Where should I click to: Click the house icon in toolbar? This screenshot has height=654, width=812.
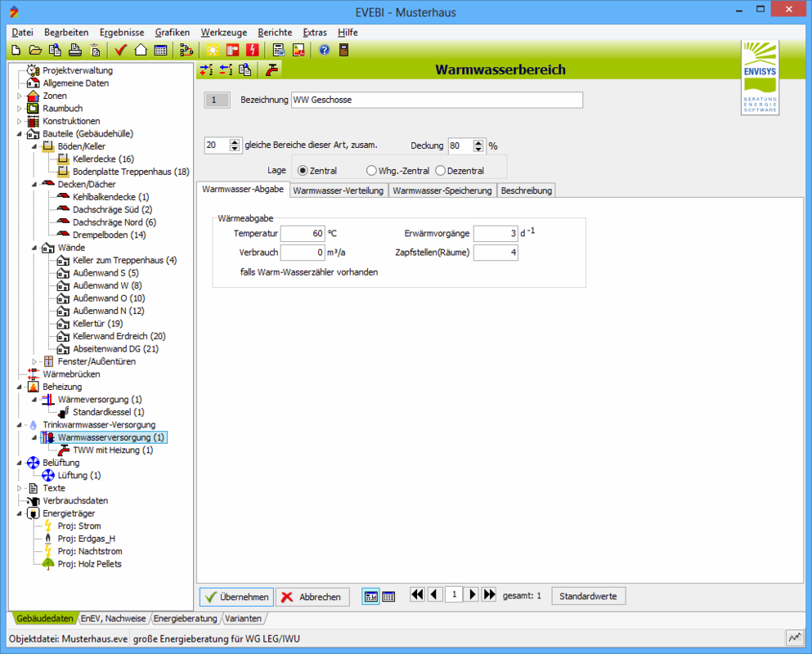[x=141, y=51]
